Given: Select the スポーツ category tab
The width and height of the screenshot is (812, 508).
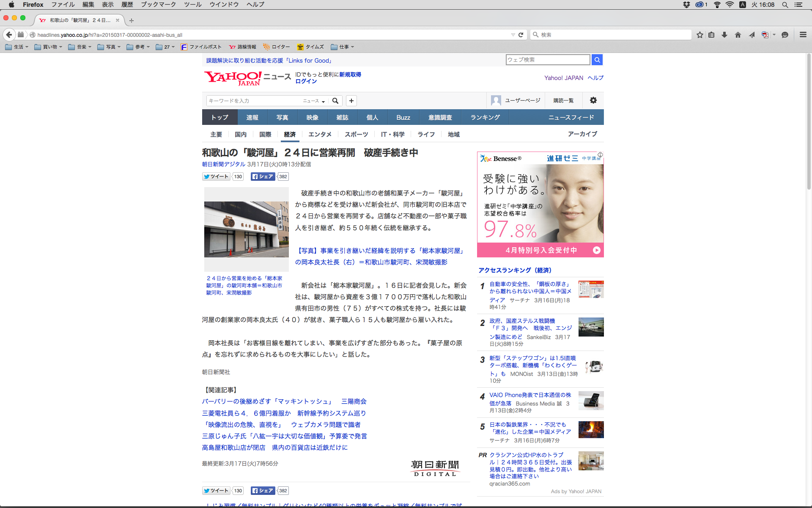Looking at the screenshot, I should coord(356,134).
